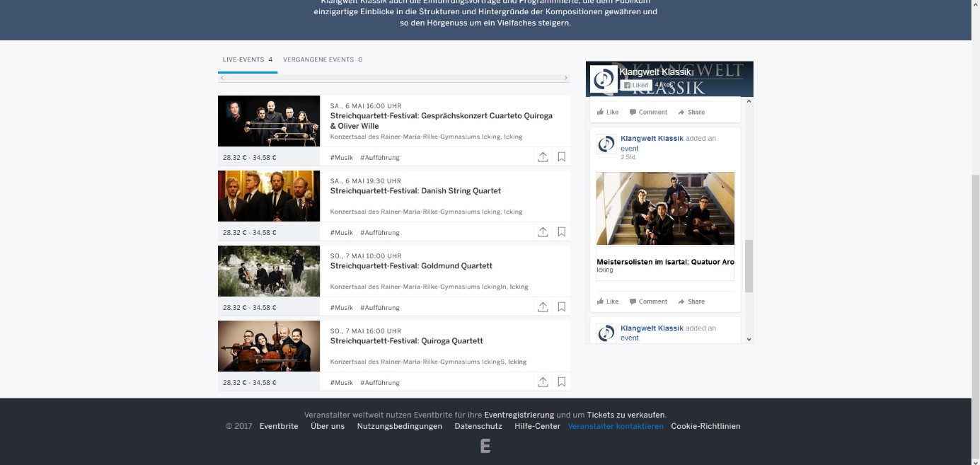Share the Gesprächskonzert Cuarteto Quiroga event
Image resolution: width=980 pixels, height=465 pixels.
[543, 157]
